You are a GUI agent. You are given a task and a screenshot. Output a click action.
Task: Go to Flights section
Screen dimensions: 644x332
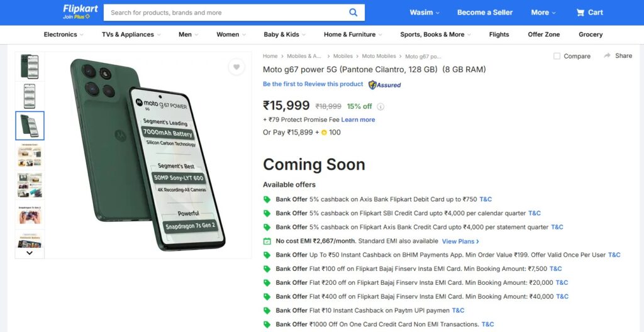499,35
